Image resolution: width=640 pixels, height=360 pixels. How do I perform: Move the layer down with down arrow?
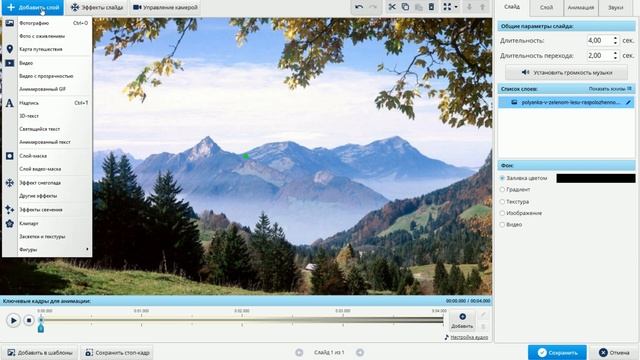click(469, 7)
